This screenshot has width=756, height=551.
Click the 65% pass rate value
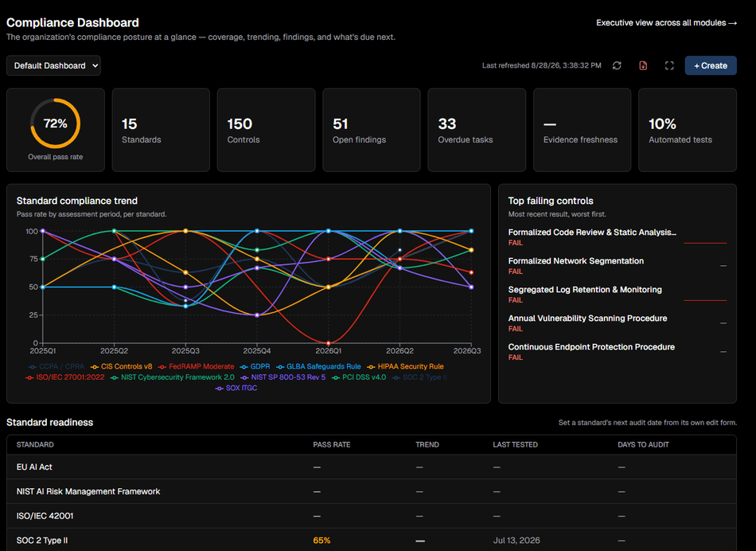pyautogui.click(x=321, y=541)
